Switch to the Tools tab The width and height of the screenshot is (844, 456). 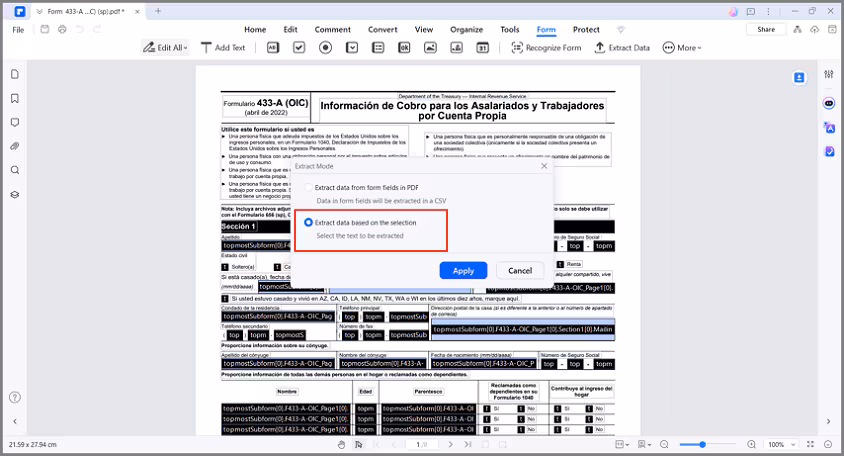pyautogui.click(x=510, y=30)
